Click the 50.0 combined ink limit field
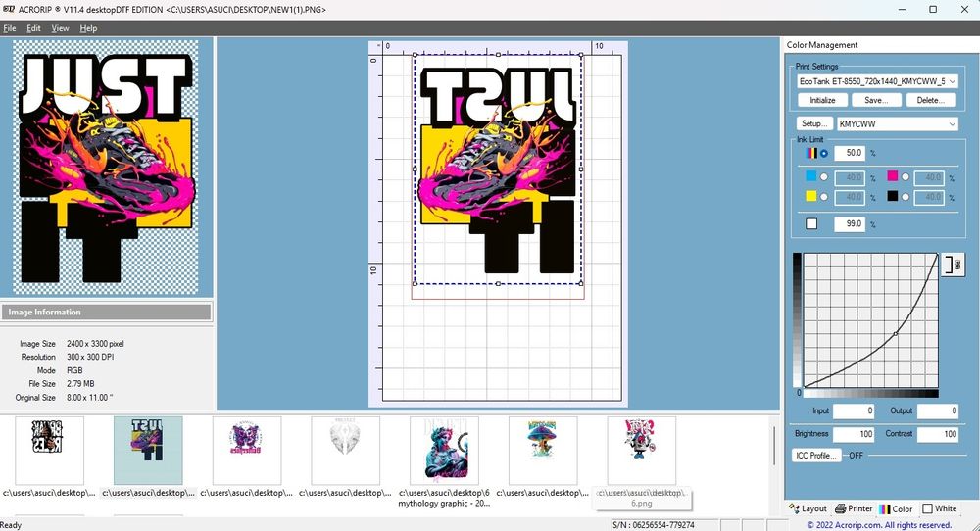The height and width of the screenshot is (531, 980). click(850, 153)
